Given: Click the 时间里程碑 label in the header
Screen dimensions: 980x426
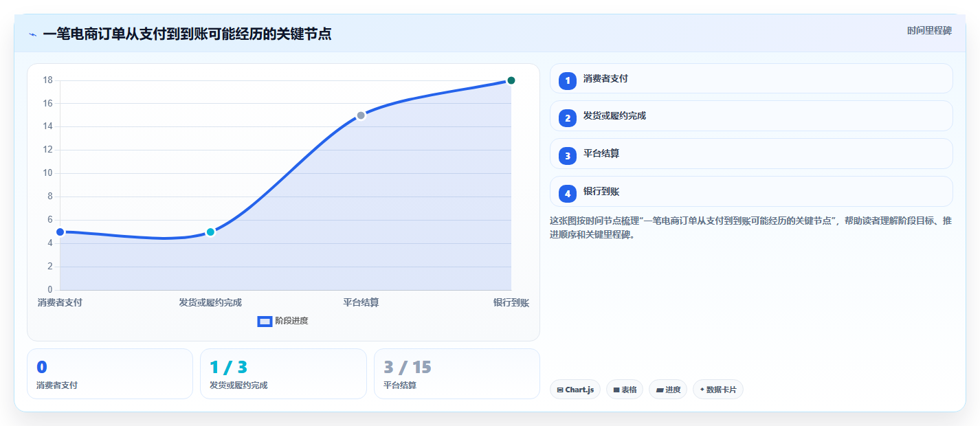Looking at the screenshot, I should point(929,30).
